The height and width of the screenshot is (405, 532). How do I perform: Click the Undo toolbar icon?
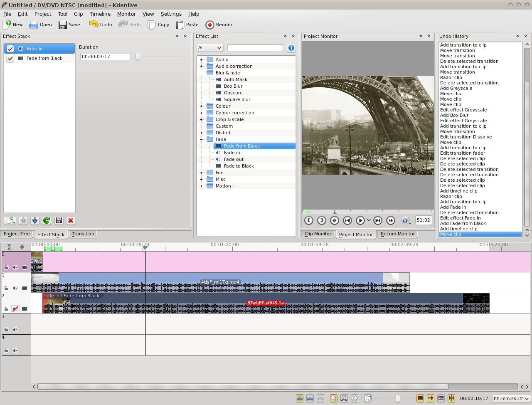[x=100, y=25]
